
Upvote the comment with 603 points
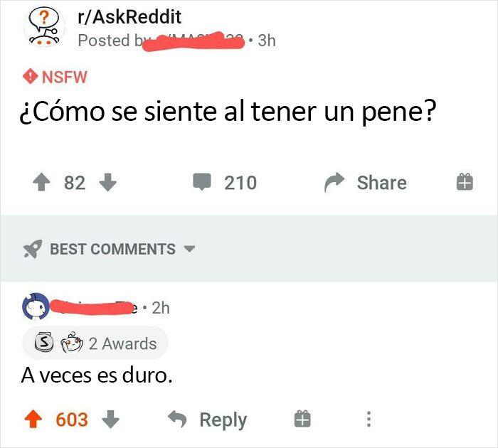pyautogui.click(x=33, y=420)
